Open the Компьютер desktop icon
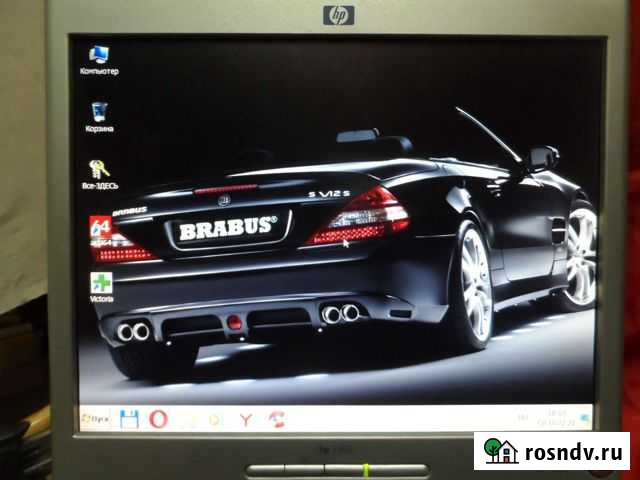 click(100, 54)
